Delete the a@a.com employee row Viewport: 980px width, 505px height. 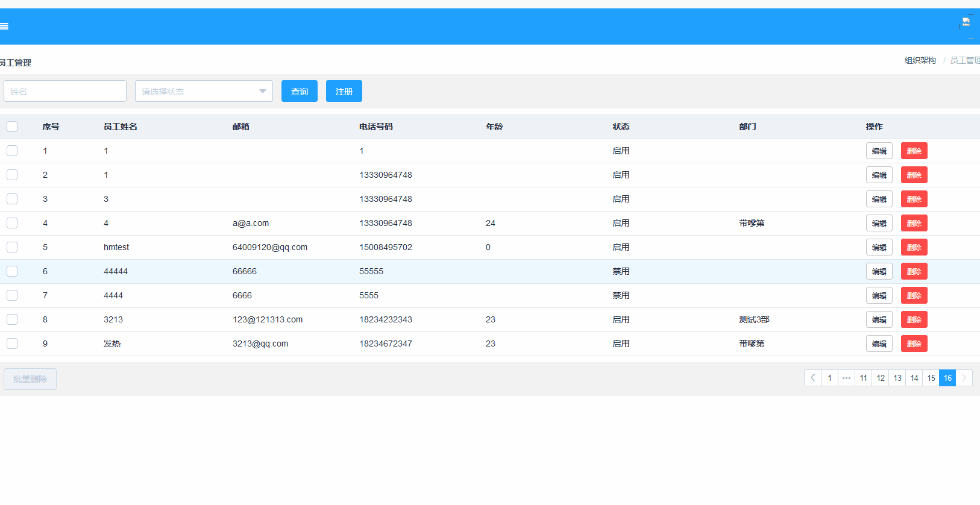(x=914, y=223)
